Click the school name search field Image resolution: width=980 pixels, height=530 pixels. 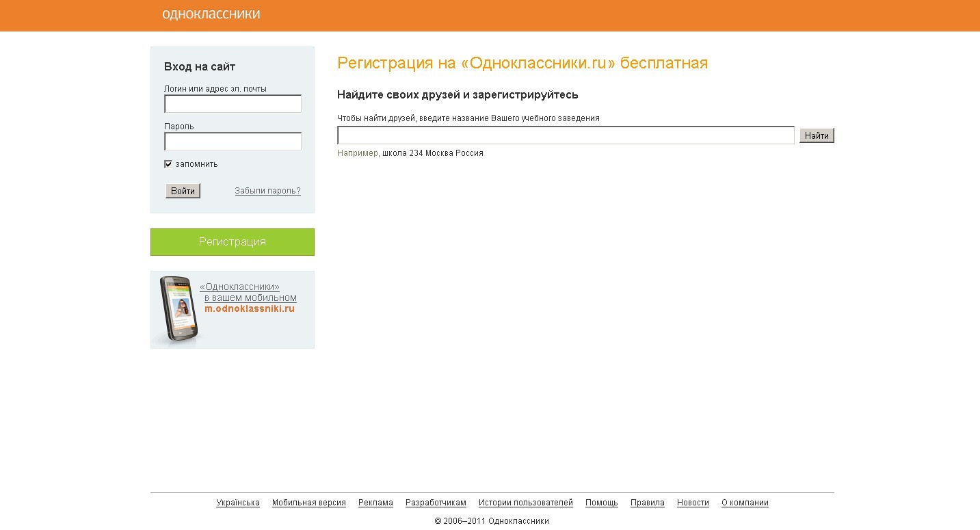(566, 135)
